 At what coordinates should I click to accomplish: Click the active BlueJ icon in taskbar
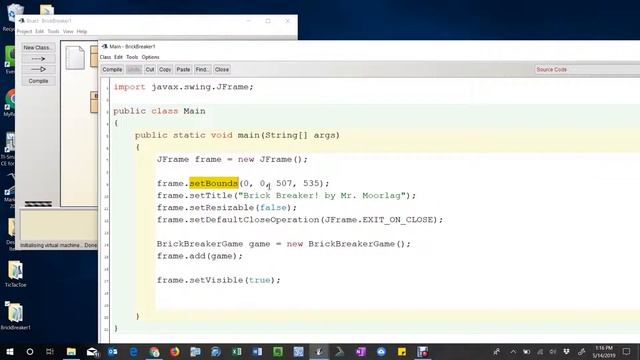coord(319,351)
